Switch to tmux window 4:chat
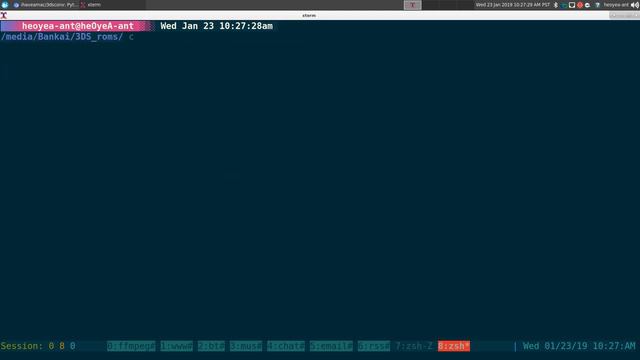This screenshot has width=640, height=360. (x=286, y=346)
